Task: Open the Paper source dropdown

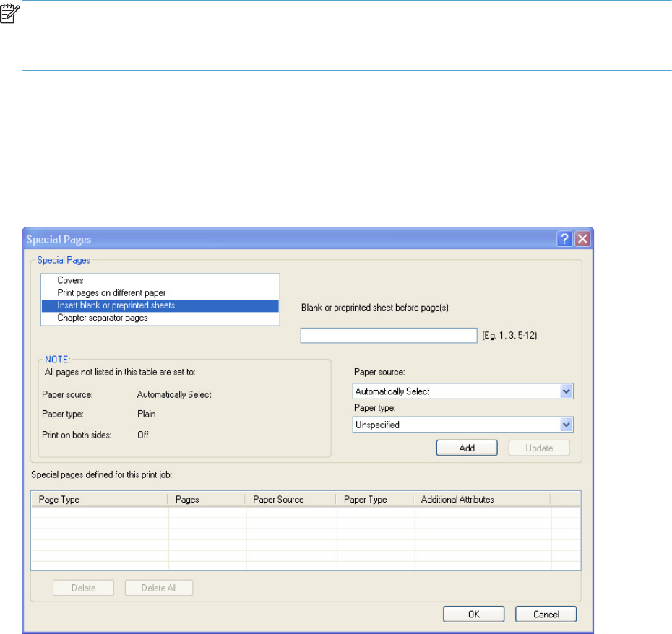Action: click(x=567, y=391)
